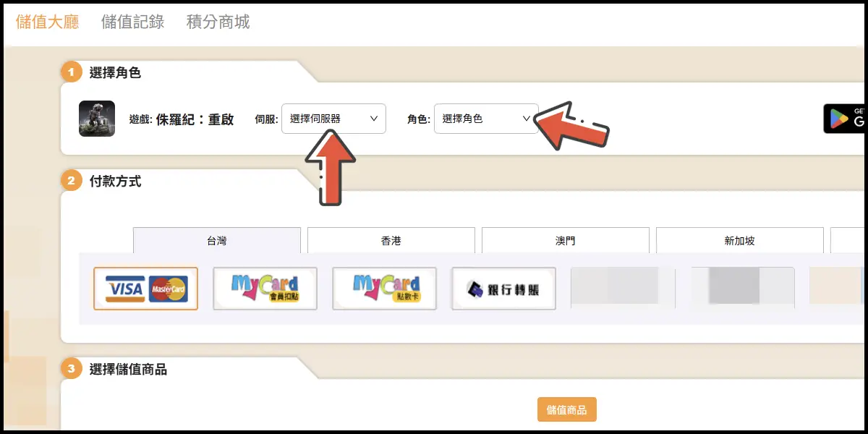Click step 2 number badge
Viewport: 868px width, 434px height.
pyautogui.click(x=71, y=181)
